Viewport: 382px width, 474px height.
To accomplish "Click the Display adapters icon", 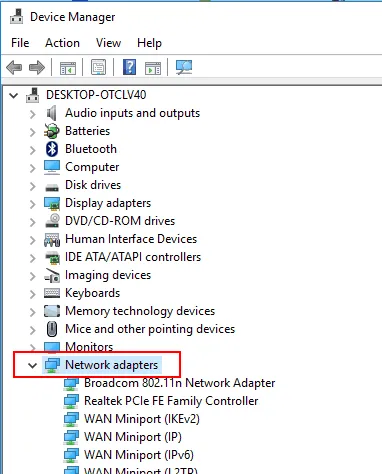I will tap(52, 203).
